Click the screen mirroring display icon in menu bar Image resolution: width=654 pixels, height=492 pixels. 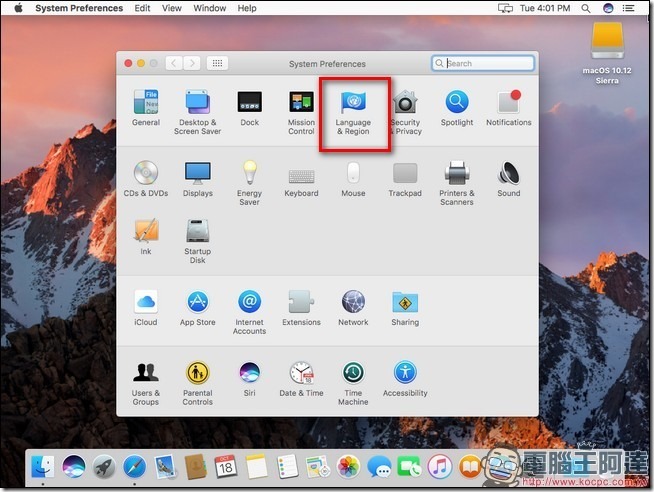click(505, 8)
